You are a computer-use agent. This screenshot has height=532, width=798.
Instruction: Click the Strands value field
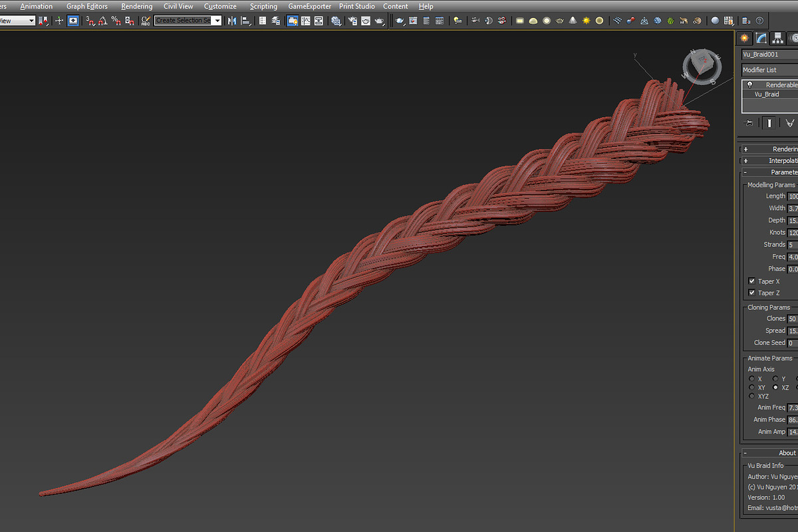[x=793, y=245]
